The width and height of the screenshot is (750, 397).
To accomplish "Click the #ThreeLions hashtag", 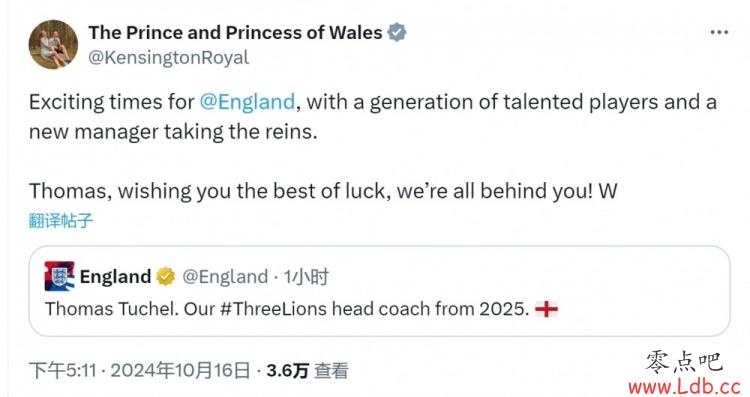I will click(x=274, y=309).
